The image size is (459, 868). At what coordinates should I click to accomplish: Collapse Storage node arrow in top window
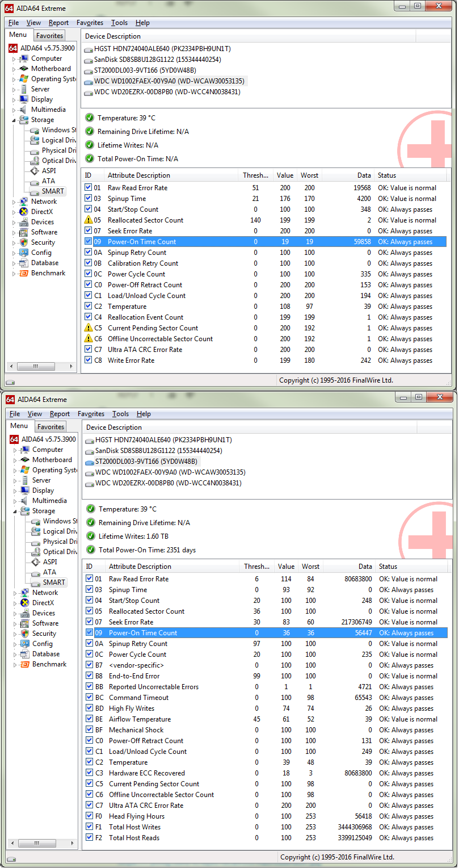[x=15, y=120]
